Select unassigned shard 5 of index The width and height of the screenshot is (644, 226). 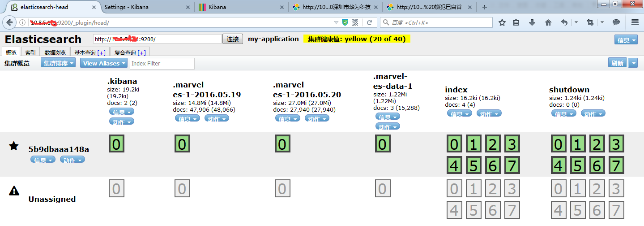click(x=473, y=210)
